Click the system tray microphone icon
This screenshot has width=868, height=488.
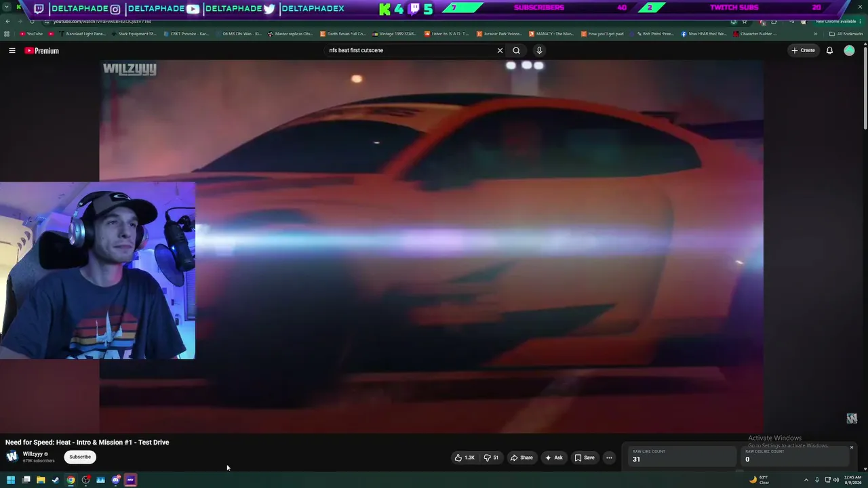tap(817, 480)
